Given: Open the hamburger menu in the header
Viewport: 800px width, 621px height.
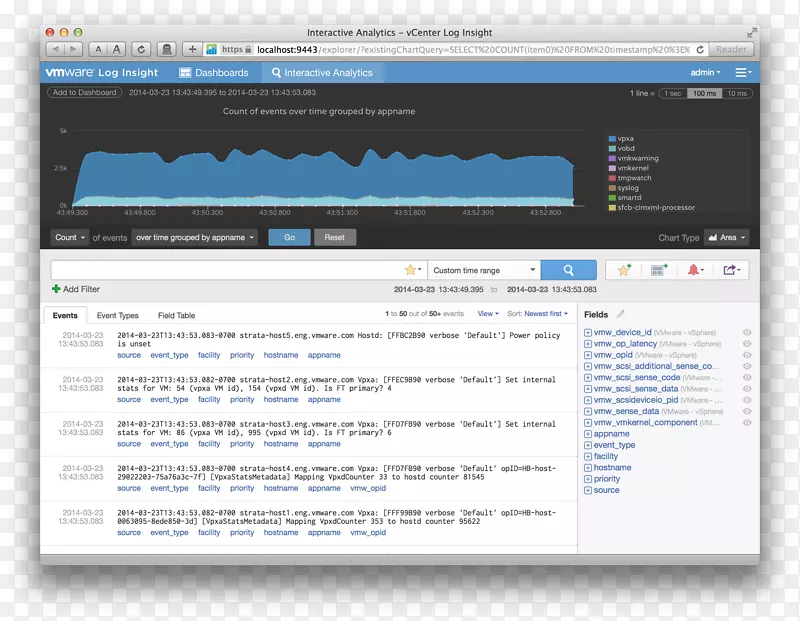Looking at the screenshot, I should point(742,73).
